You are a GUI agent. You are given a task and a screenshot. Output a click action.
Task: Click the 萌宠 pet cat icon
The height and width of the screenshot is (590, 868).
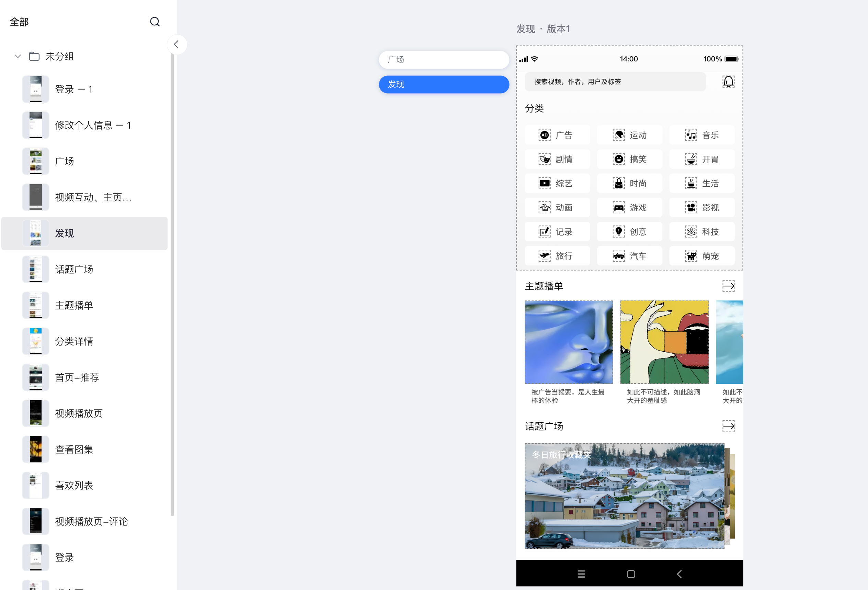coord(690,256)
